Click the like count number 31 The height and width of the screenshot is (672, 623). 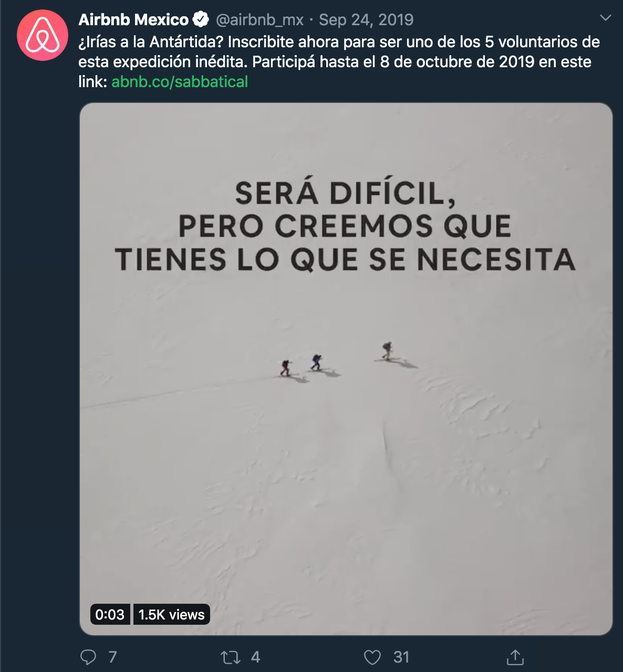coord(401,657)
